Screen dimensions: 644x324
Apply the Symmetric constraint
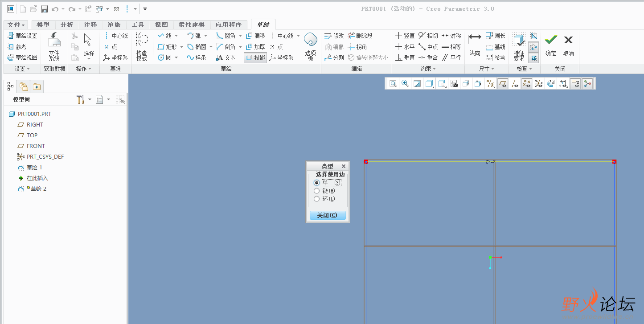451,36
